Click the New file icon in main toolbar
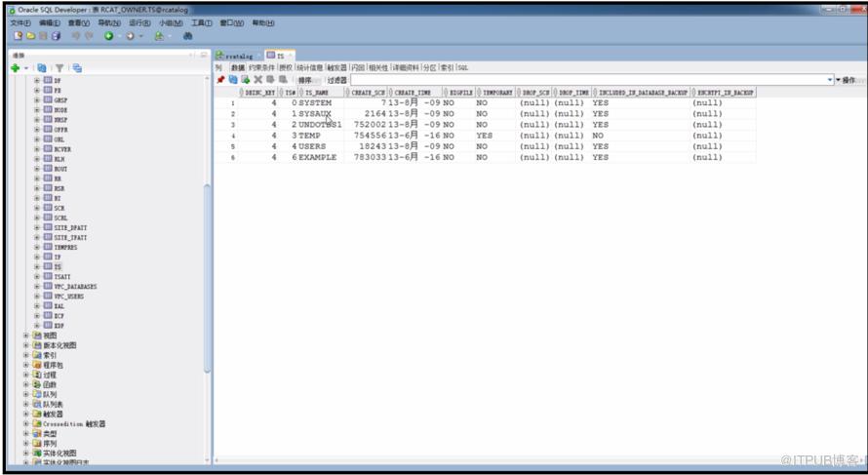The width and height of the screenshot is (868, 475). (19, 36)
